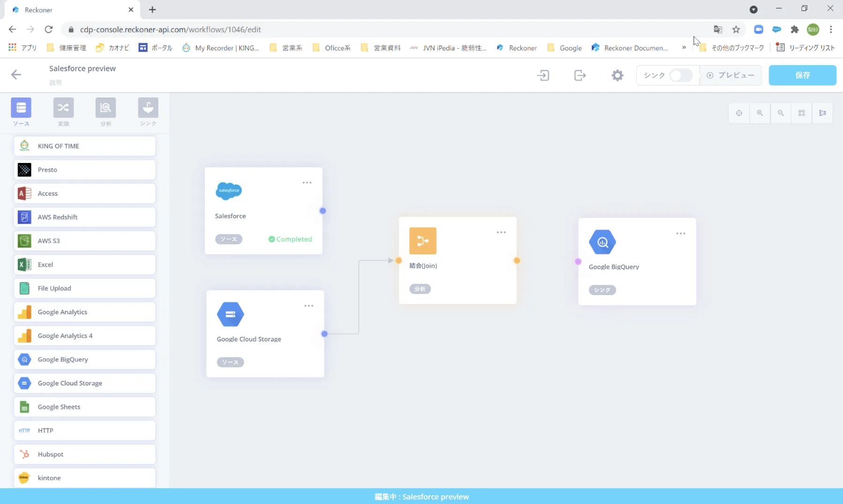Switch to the シンク sink category

click(x=148, y=108)
